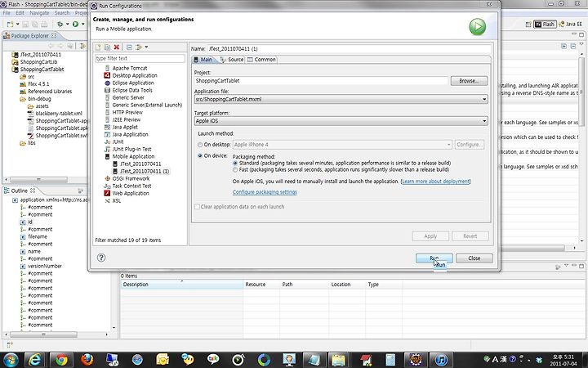Click the Name text field
This screenshot has width=588, height=368.
(x=350, y=49)
